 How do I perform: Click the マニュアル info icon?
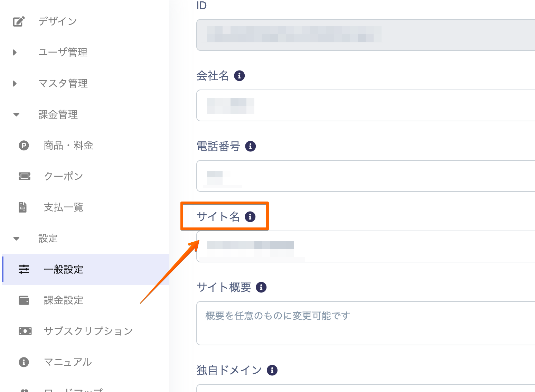pyautogui.click(x=24, y=362)
